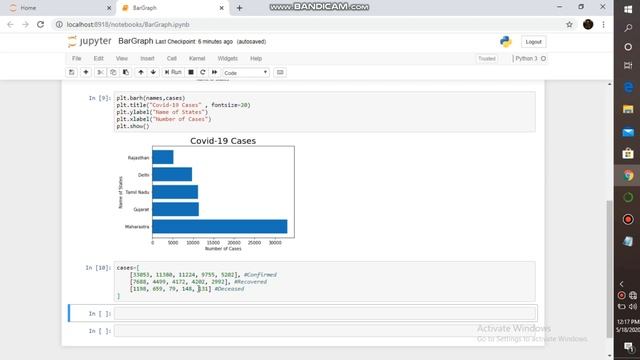Image resolution: width=640 pixels, height=360 pixels.
Task: Select the highlighted empty code cell
Action: [324, 313]
